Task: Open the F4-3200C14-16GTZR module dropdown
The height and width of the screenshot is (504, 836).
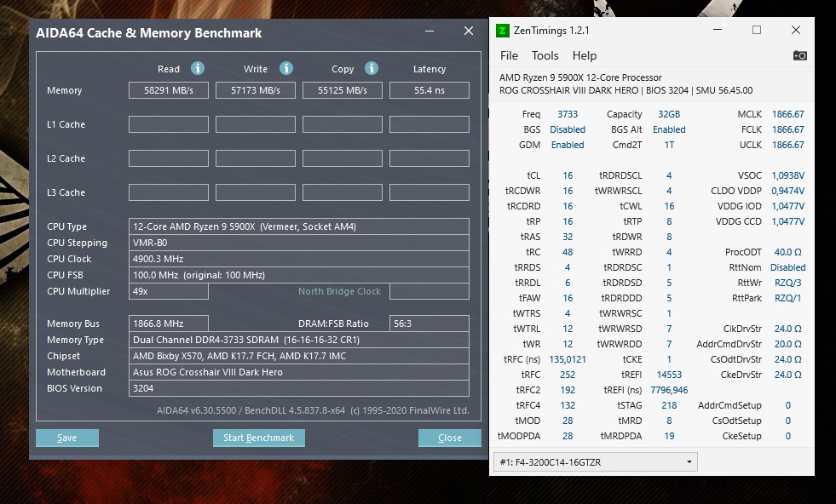Action: [596, 462]
